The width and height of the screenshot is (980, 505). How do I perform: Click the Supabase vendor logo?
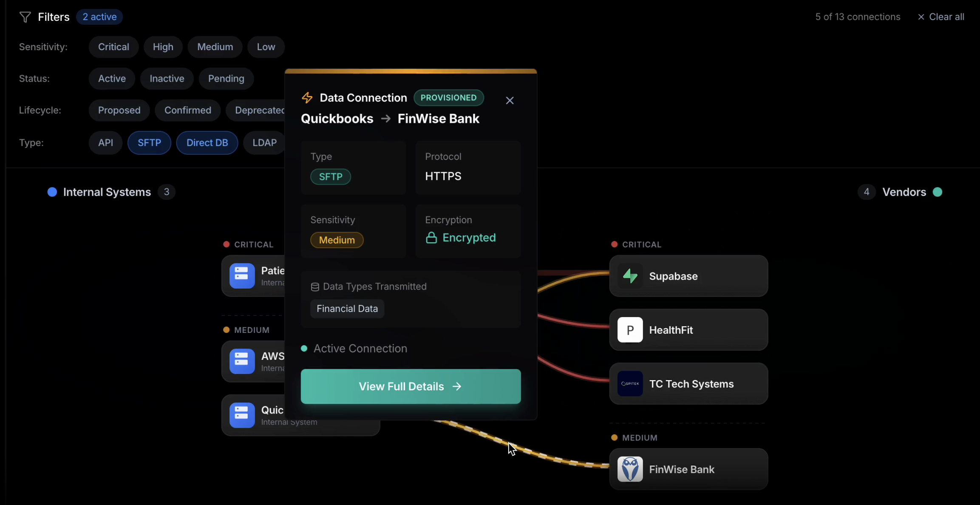tap(630, 276)
